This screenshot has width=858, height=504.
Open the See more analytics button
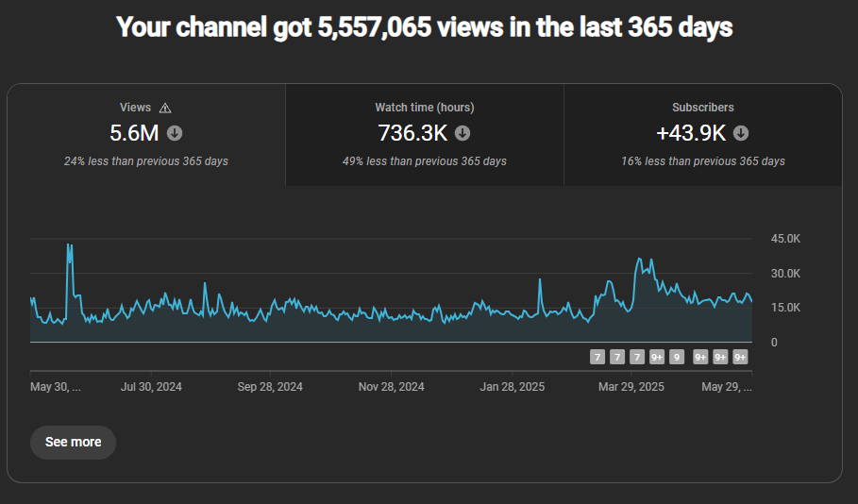[x=73, y=442]
